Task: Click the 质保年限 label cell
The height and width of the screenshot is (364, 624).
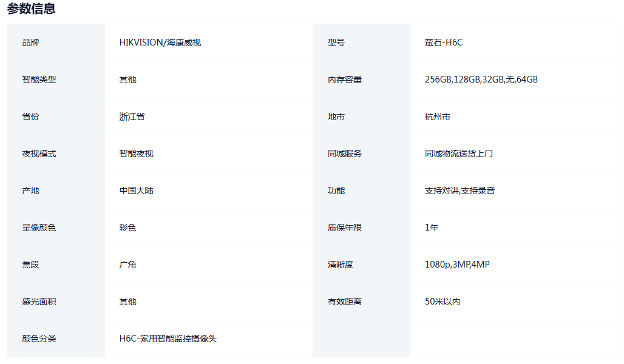Action: [x=344, y=227]
